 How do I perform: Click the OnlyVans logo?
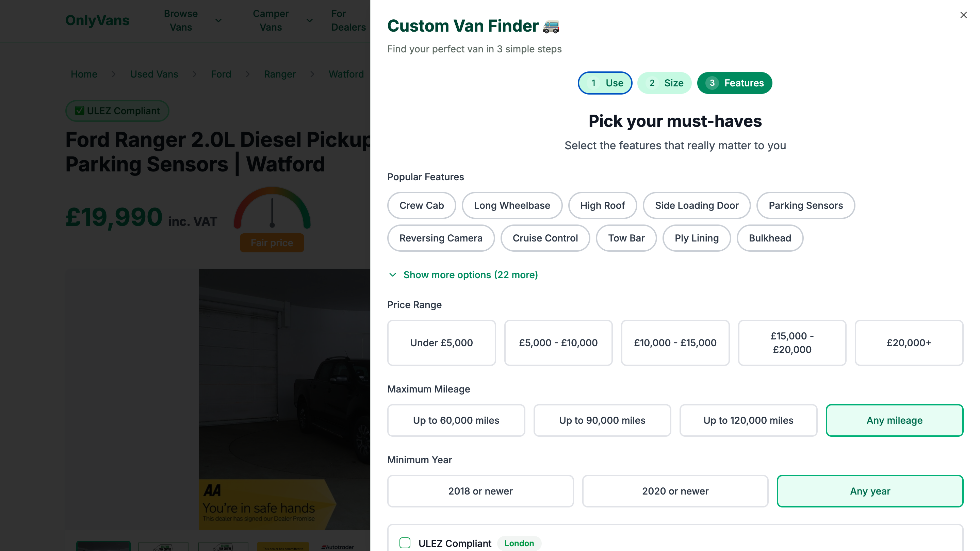pyautogui.click(x=97, y=20)
